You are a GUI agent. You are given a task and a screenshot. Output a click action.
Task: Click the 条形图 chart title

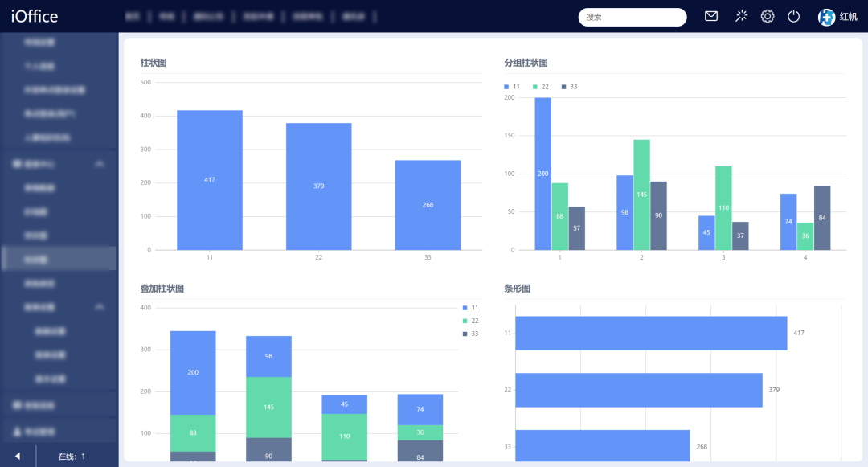(517, 289)
